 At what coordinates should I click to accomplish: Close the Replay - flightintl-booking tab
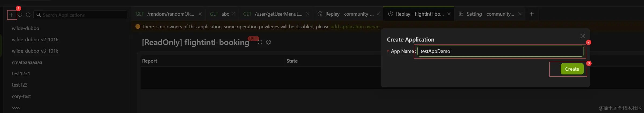[449, 14]
